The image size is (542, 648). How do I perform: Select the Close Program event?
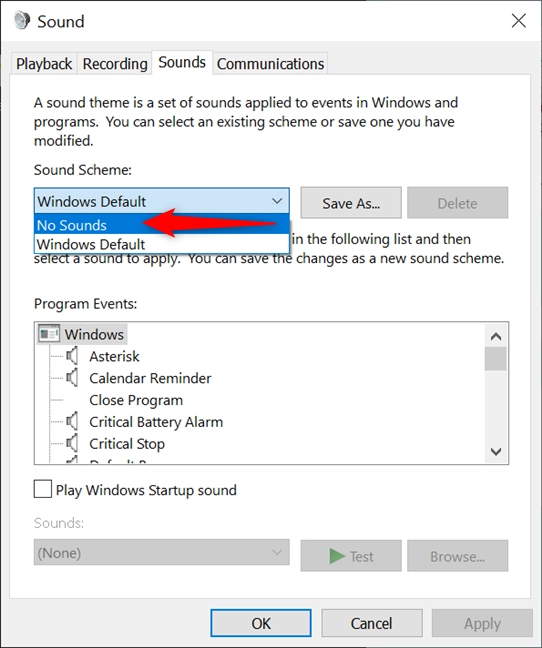pos(136,400)
